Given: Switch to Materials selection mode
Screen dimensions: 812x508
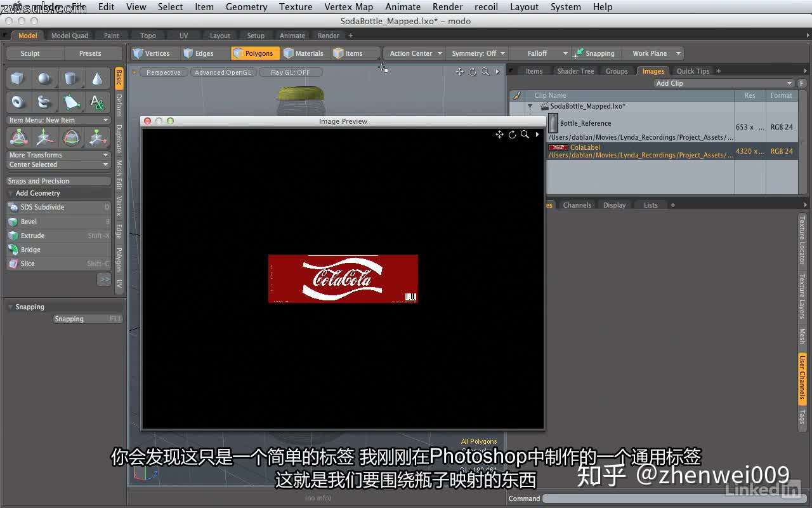Looking at the screenshot, I should point(306,53).
